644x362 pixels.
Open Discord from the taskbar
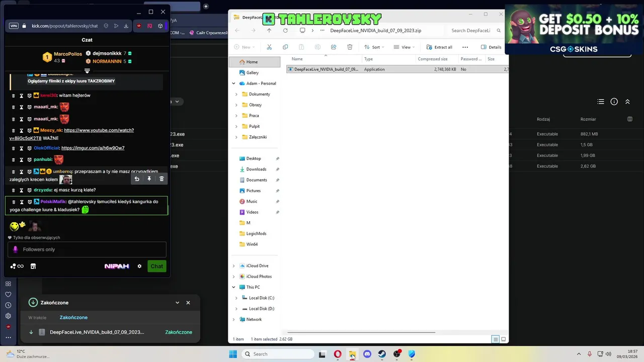367,354
